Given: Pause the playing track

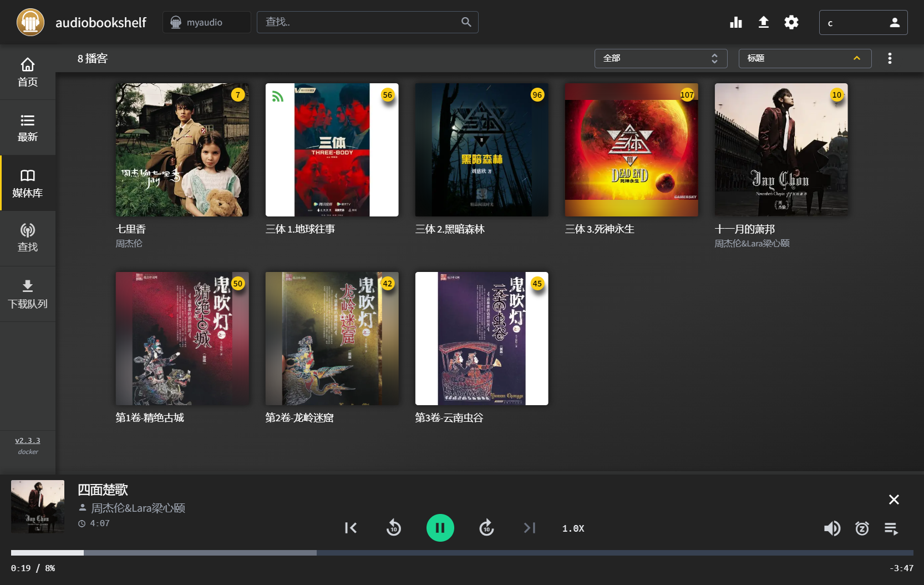Looking at the screenshot, I should pos(440,528).
